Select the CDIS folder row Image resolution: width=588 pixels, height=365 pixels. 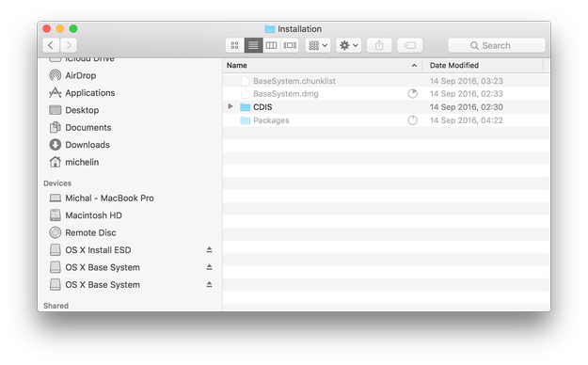tap(387, 107)
